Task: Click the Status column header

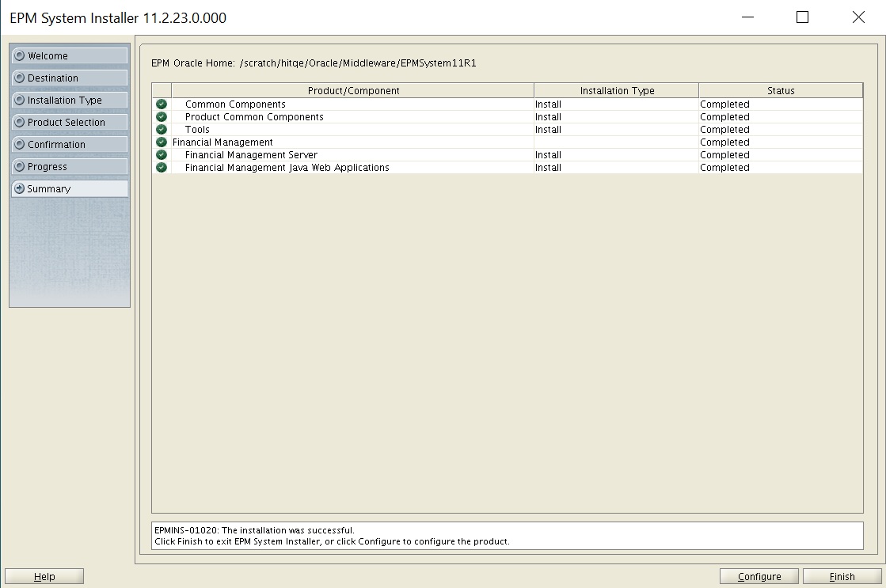Action: 781,90
